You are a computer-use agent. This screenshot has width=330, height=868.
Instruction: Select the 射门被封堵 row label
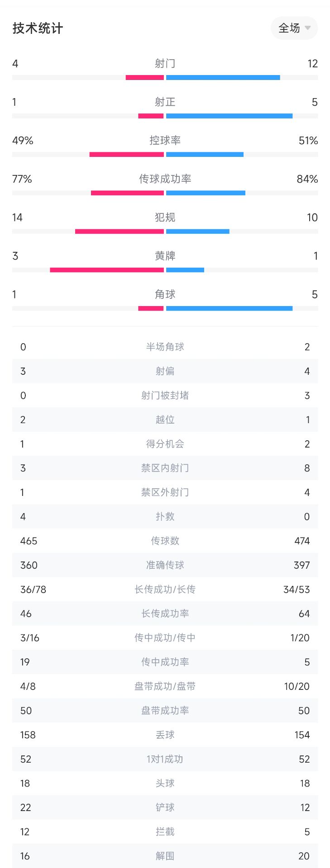click(x=165, y=396)
